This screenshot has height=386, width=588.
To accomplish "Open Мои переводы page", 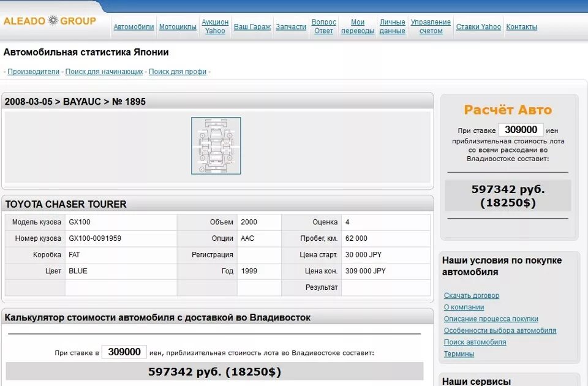I will point(358,26).
